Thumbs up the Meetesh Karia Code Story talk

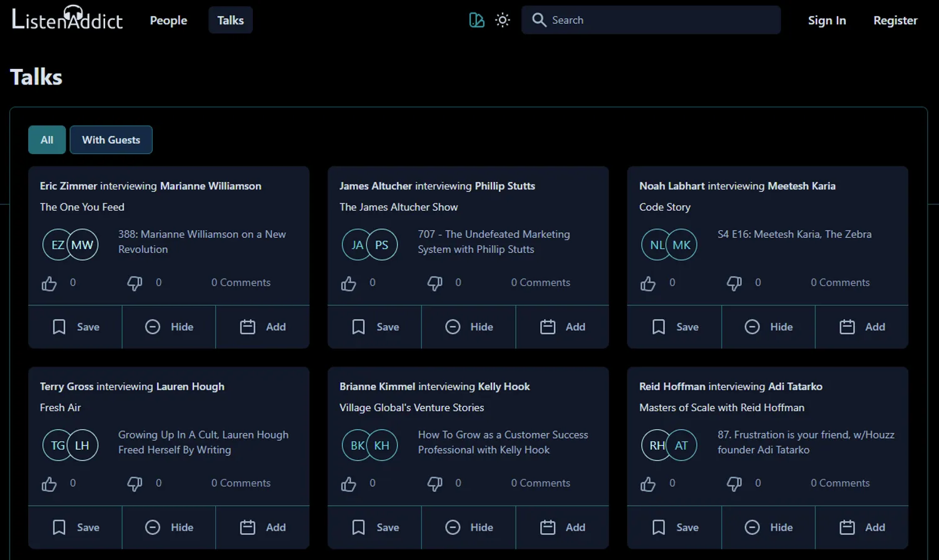click(x=648, y=283)
